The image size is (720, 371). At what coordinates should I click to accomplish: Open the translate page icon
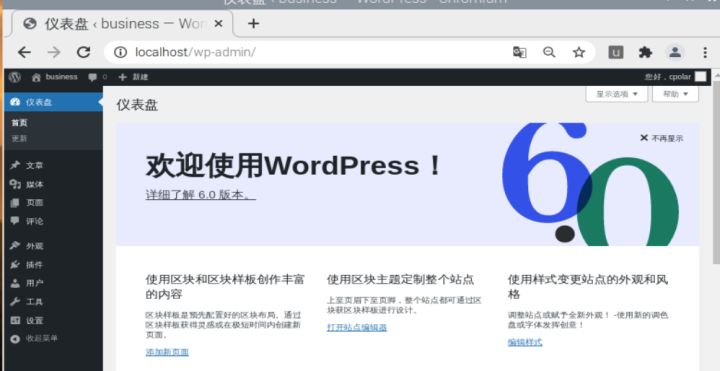(519, 52)
